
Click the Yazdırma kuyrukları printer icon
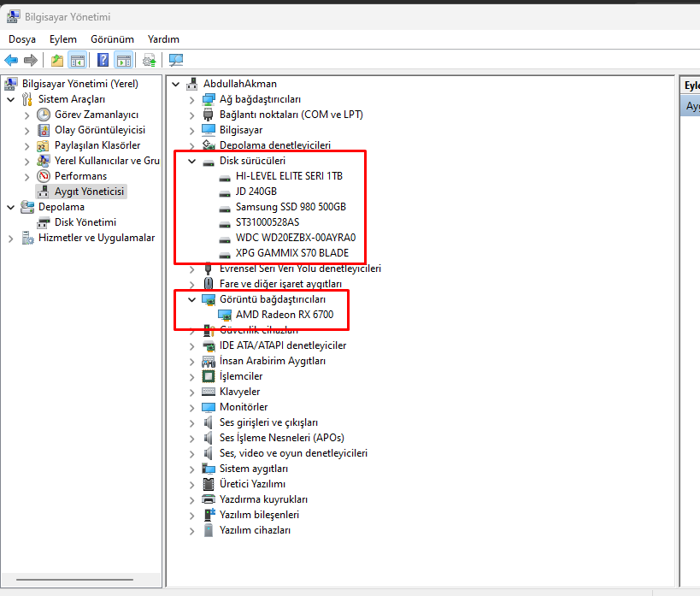[x=209, y=499]
